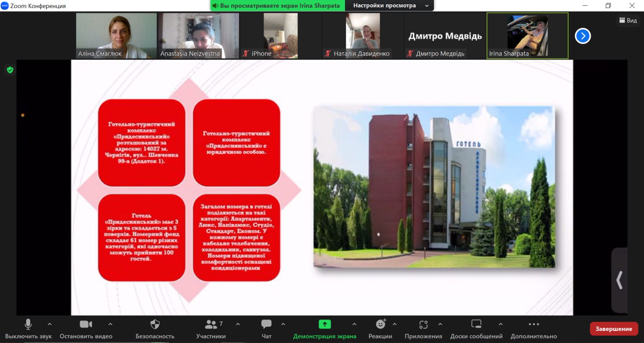644x343 pixels.
Task: Select Anastasia Neizvestna video thumbnail
Action: tap(198, 36)
